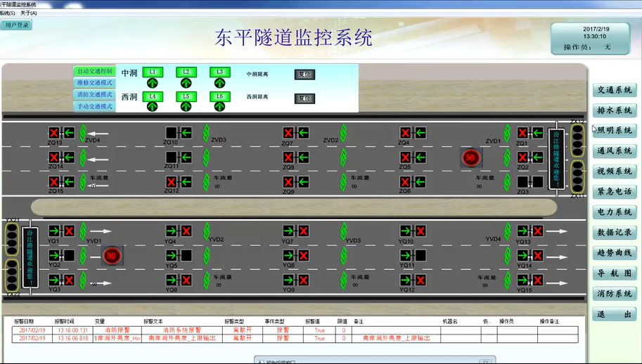
Task: Switch to 维修交通模式
Action: click(94, 83)
